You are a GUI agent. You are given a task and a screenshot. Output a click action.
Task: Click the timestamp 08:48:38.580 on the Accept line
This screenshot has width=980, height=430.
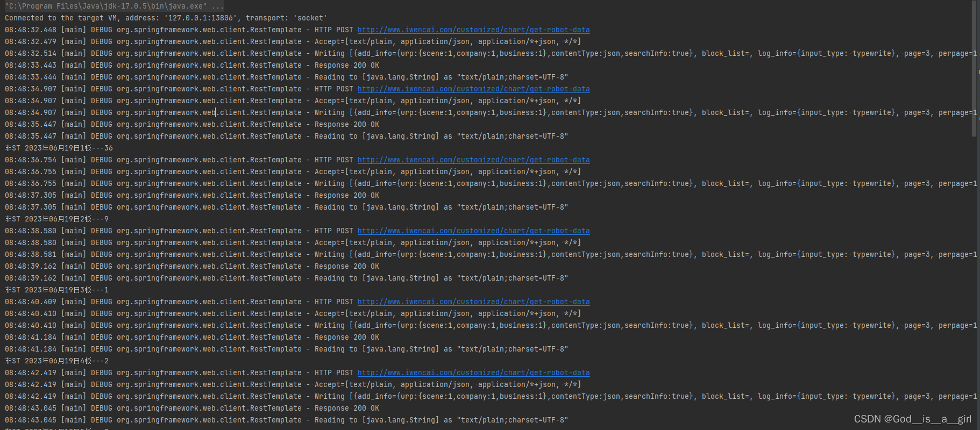point(31,243)
